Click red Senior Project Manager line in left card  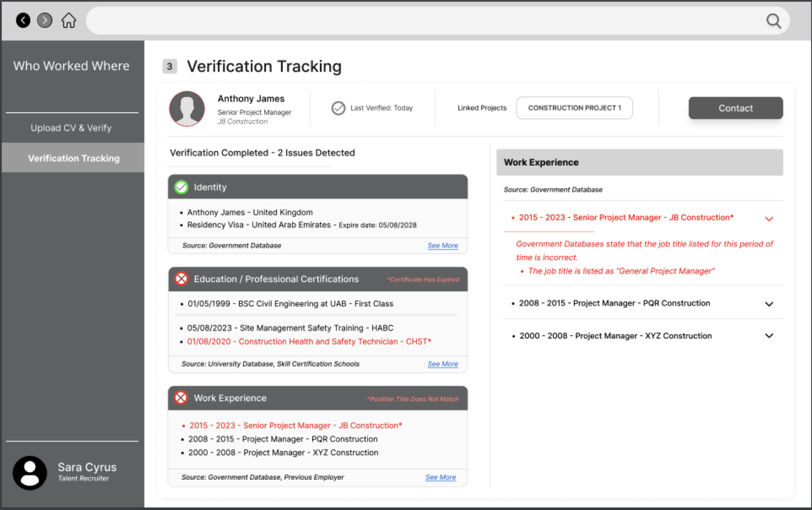[295, 426]
